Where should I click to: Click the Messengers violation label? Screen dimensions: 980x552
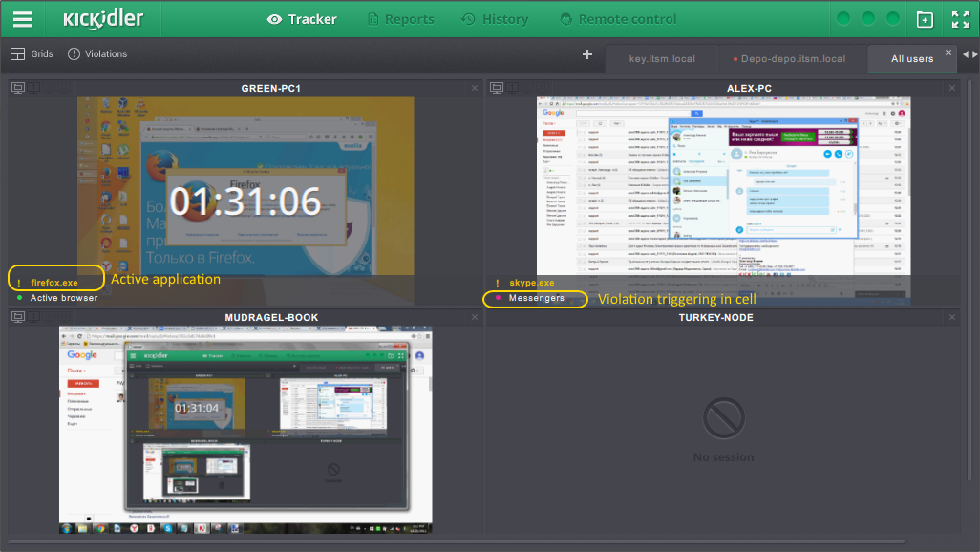536,298
